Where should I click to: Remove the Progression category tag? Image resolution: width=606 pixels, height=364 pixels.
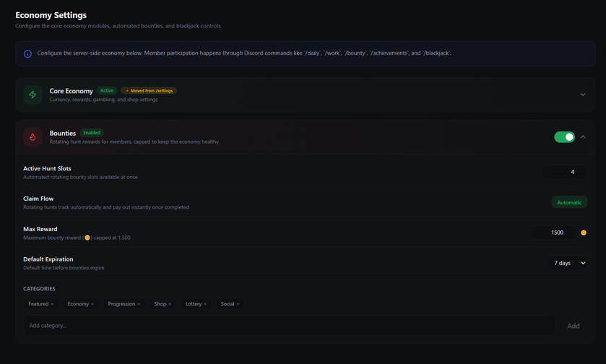click(x=139, y=304)
